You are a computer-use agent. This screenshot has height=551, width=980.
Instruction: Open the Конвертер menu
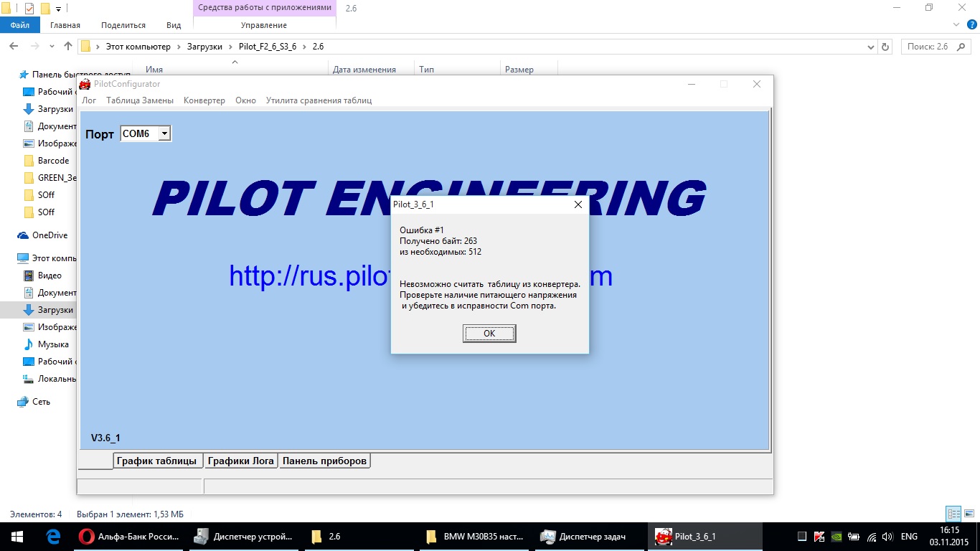tap(204, 100)
